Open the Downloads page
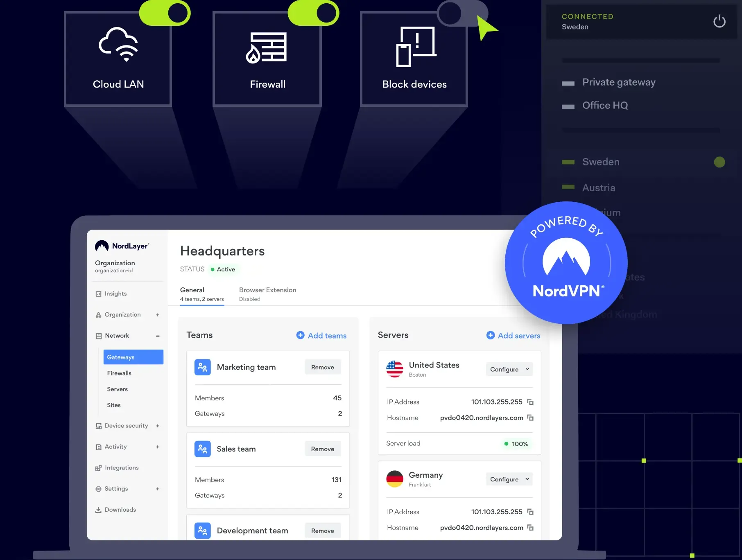The image size is (742, 560). coord(120,510)
